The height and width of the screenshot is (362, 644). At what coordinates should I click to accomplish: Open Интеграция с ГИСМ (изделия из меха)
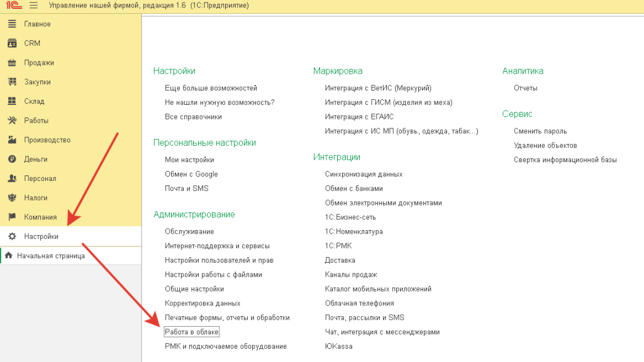[x=389, y=102]
